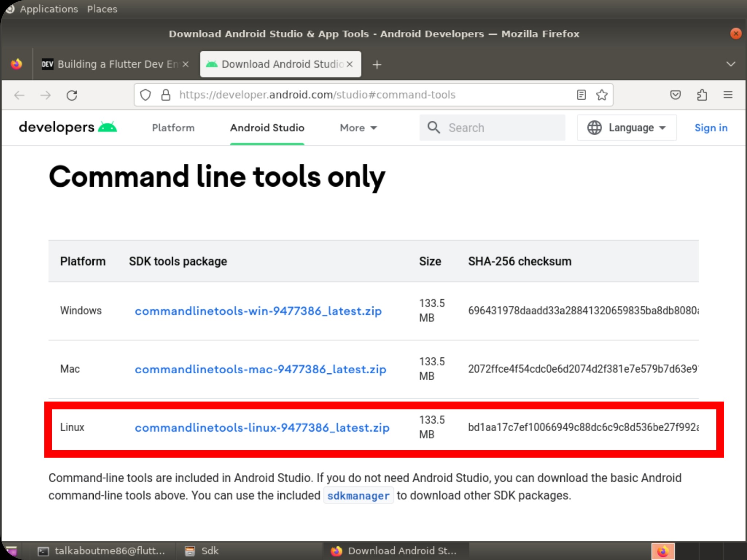Download commandlinetools-linux-9477386_latest.zip
Image resolution: width=747 pixels, height=560 pixels.
tap(262, 428)
